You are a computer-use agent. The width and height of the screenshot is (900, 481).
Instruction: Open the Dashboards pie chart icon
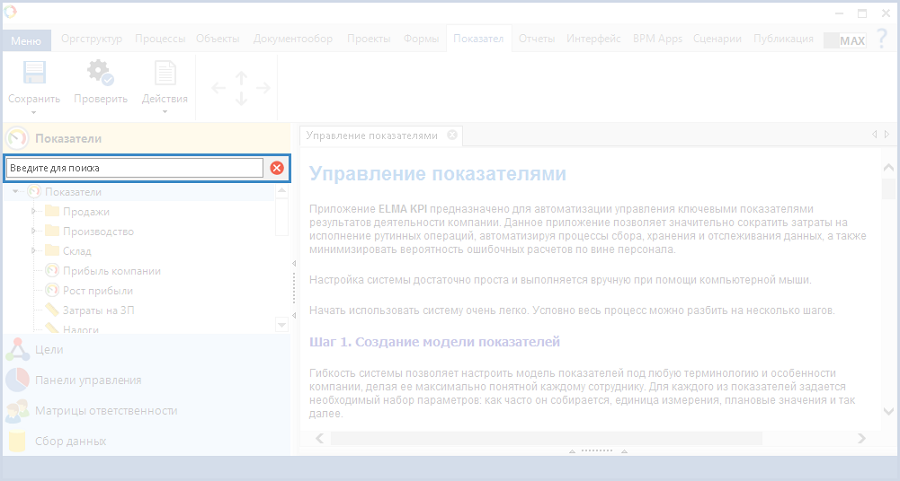[17, 380]
